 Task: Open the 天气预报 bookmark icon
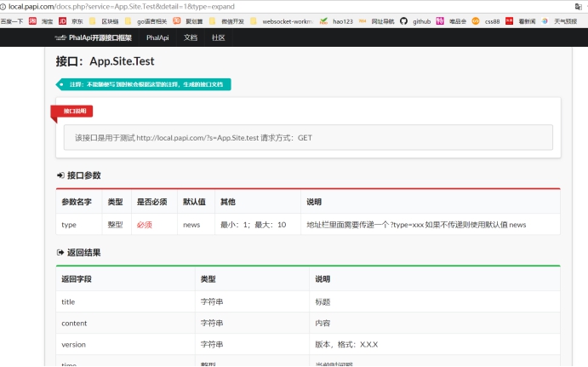point(545,21)
